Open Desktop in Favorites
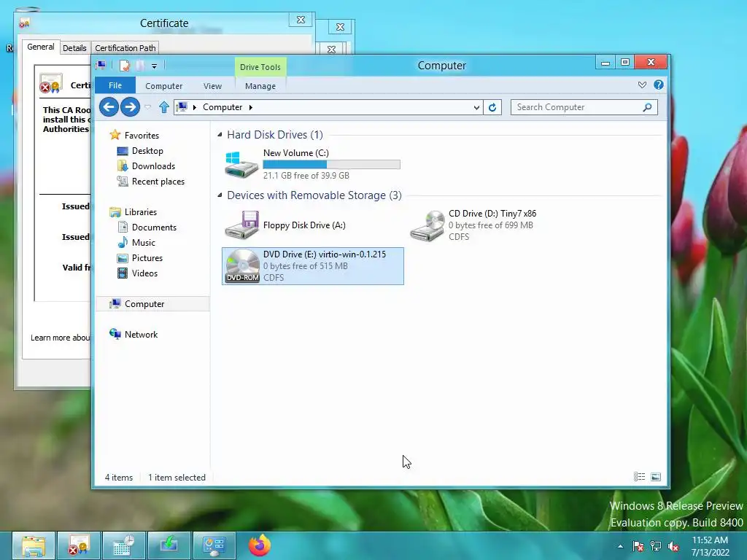 pos(147,150)
